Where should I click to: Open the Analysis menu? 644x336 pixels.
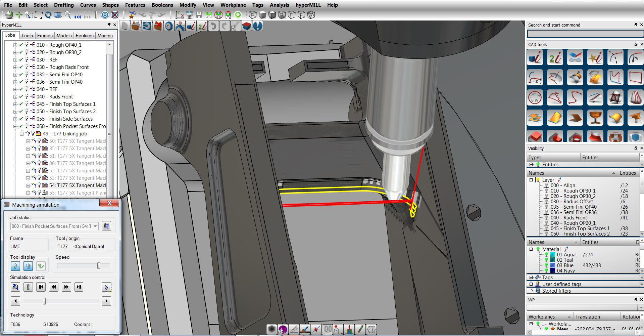[x=279, y=5]
